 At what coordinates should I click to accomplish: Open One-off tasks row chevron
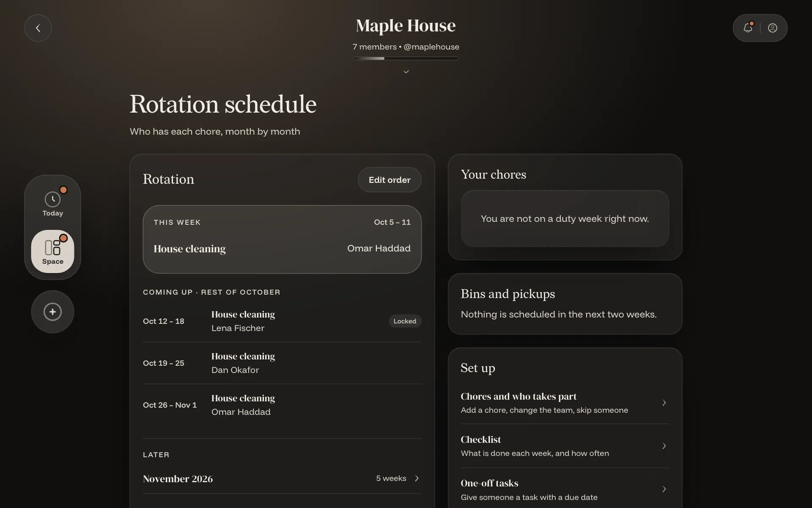click(664, 489)
